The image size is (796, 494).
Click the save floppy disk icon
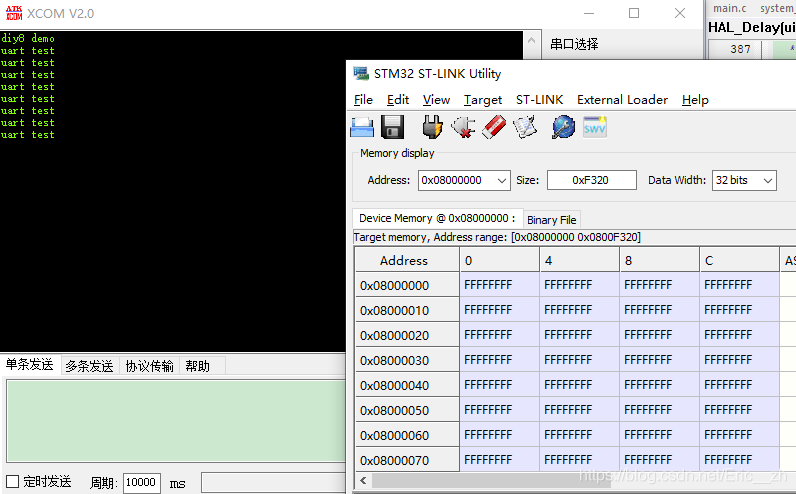(392, 127)
